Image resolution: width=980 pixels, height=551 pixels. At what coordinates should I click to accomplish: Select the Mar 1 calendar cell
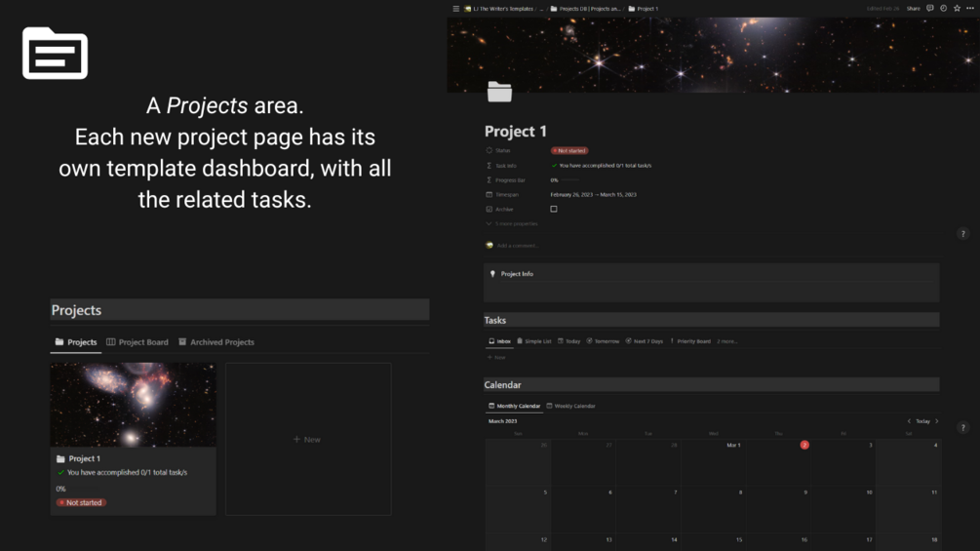[713, 463]
